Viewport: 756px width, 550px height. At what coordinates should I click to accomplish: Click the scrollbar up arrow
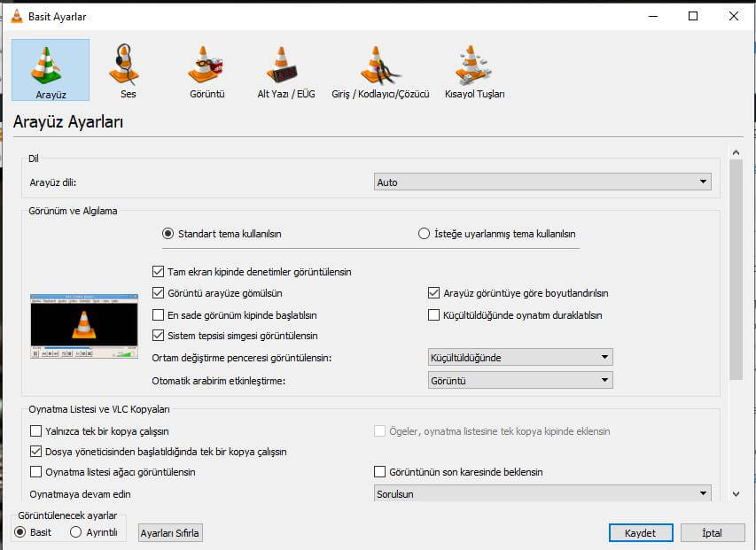pyautogui.click(x=736, y=152)
